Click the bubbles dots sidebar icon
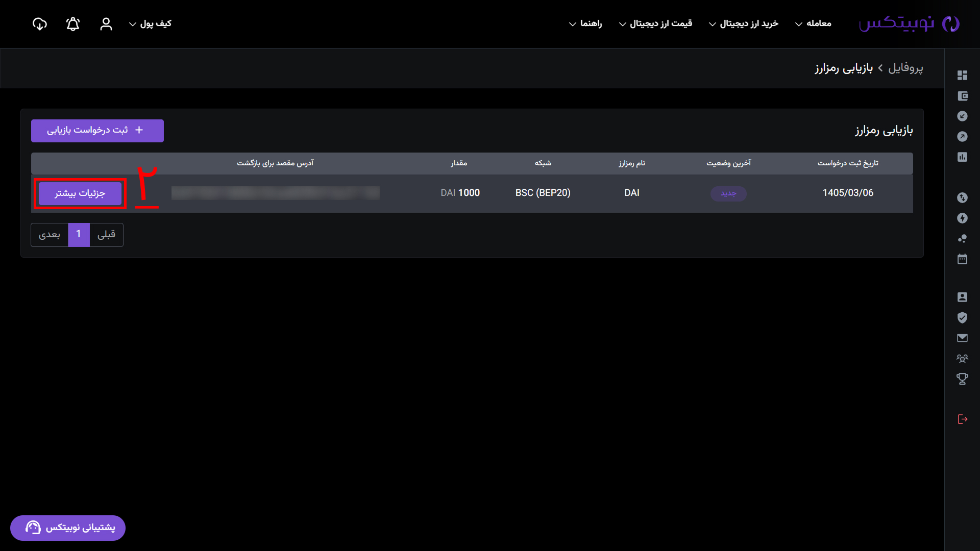Viewport: 980px width, 551px height. 962,238
